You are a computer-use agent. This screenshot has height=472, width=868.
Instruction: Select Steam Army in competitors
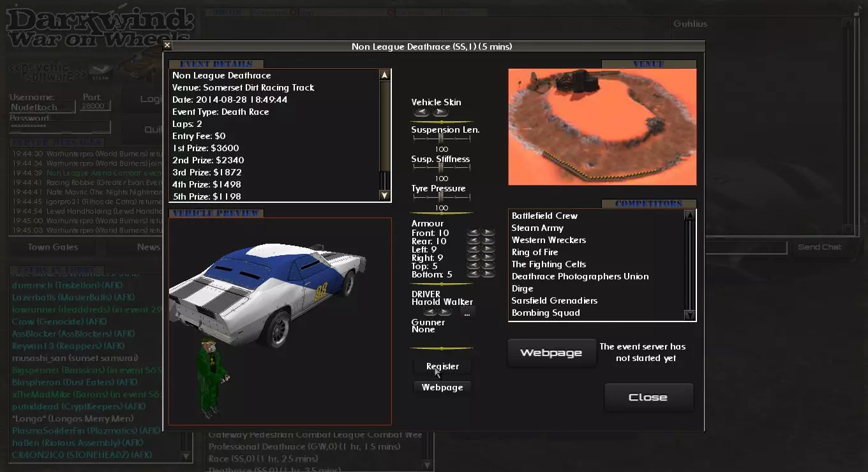537,228
